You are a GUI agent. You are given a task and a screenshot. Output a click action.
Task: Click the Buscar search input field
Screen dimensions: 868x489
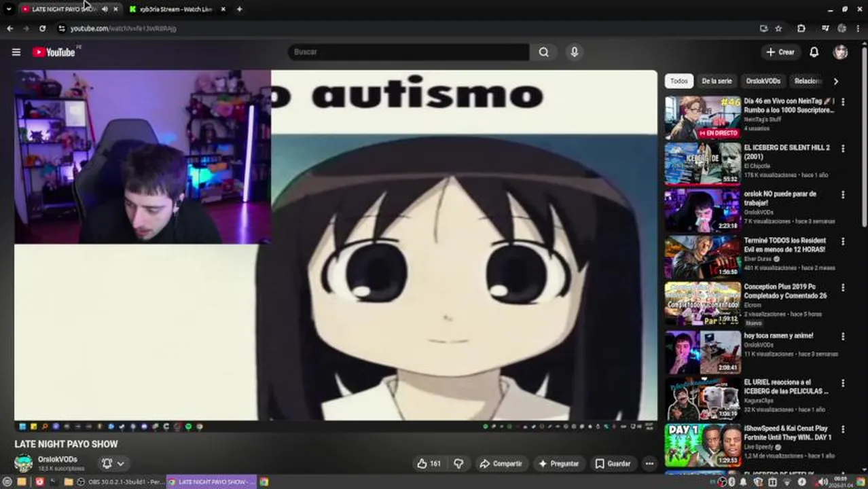[x=408, y=52]
